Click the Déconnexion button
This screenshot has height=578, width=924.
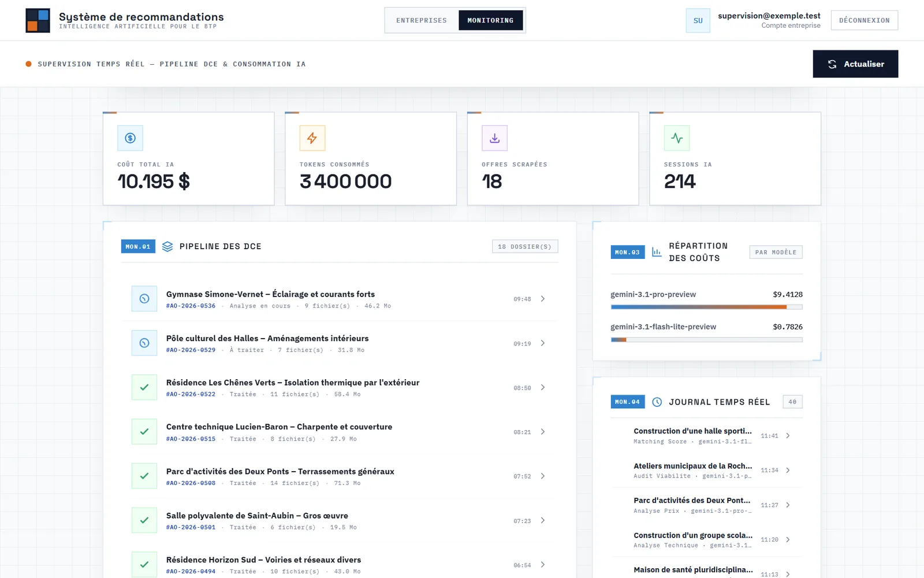pos(865,20)
